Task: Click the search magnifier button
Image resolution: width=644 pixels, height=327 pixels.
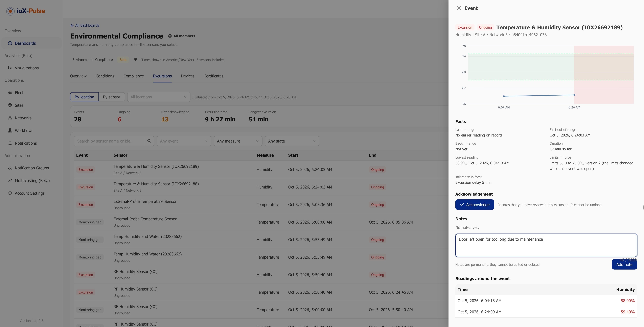Action: [149, 141]
